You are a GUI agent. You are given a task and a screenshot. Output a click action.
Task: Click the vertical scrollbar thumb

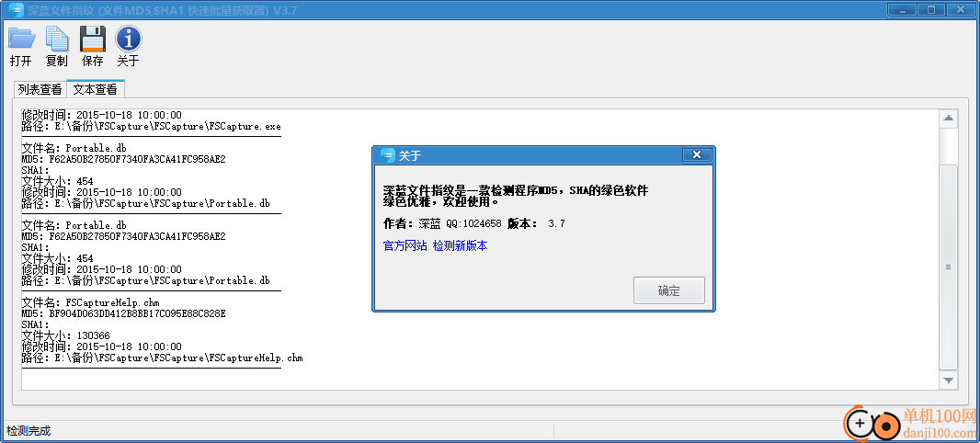pos(948,267)
